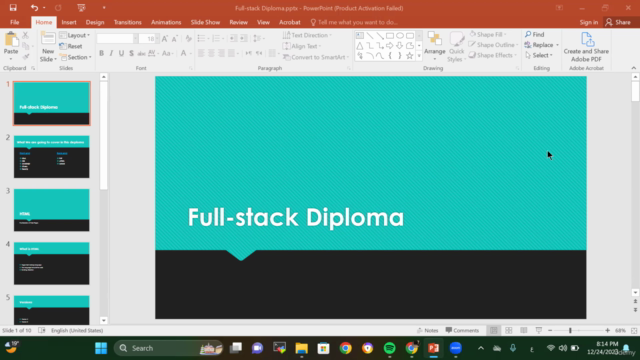The image size is (640, 360).
Task: Open the File tab
Action: tap(15, 22)
